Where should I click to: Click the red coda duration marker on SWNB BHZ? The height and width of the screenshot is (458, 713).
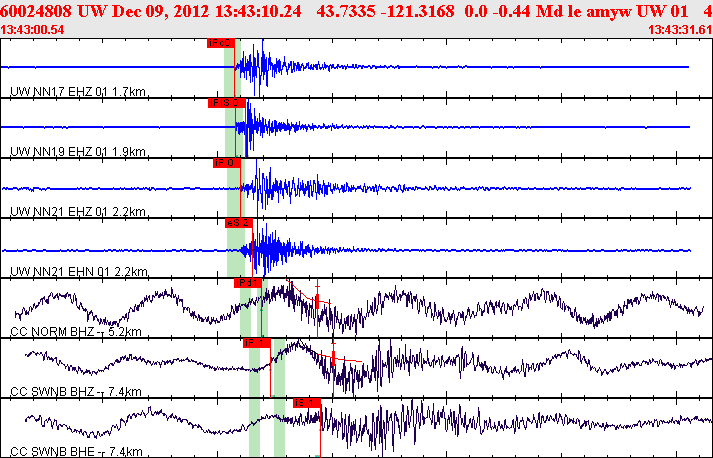333,359
